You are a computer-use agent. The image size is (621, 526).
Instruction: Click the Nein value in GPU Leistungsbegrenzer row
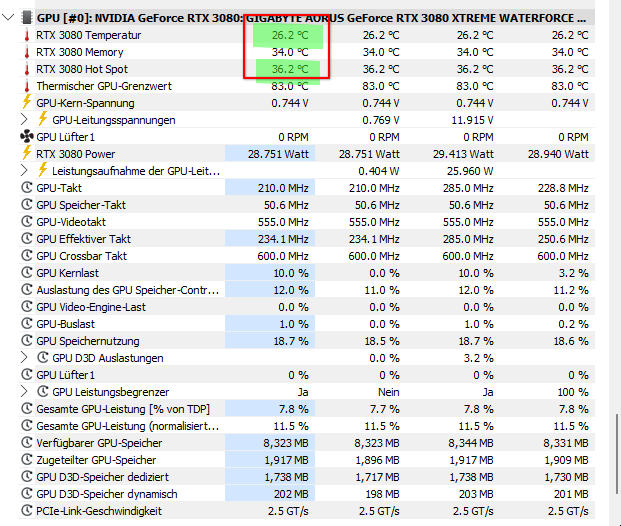(389, 393)
